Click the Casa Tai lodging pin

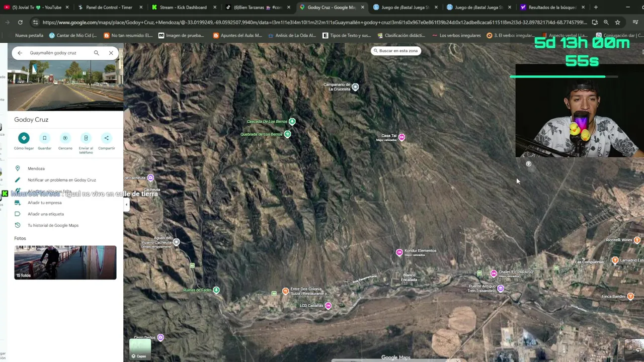[401, 137]
